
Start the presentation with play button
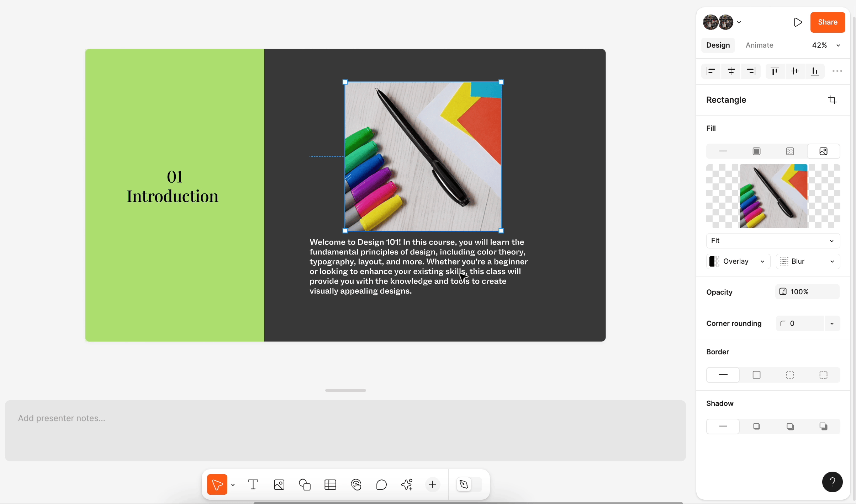point(798,22)
